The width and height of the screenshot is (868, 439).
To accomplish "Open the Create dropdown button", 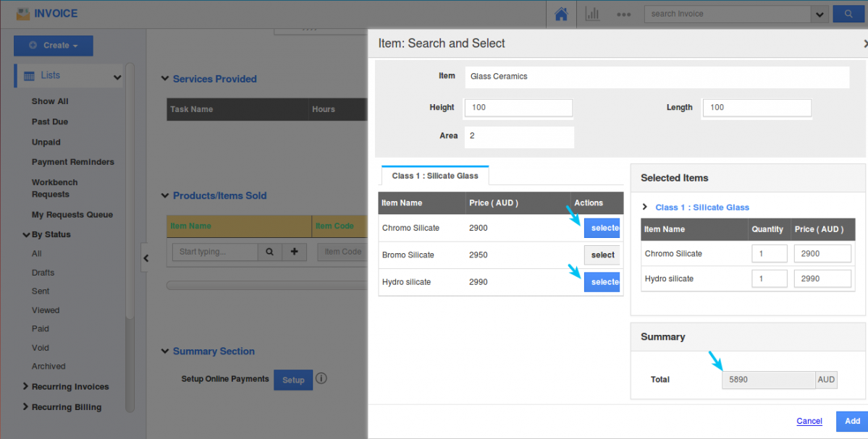I will [54, 46].
